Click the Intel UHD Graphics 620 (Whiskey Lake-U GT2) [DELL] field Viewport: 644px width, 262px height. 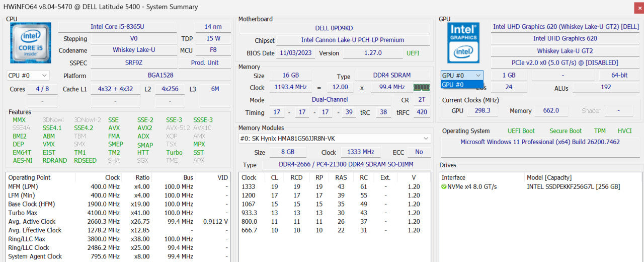pyautogui.click(x=566, y=27)
